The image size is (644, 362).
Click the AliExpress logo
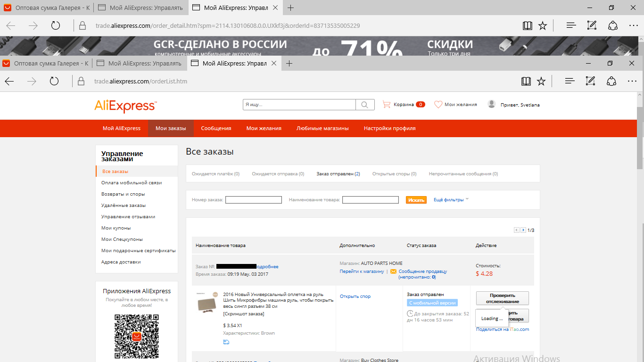pyautogui.click(x=125, y=106)
